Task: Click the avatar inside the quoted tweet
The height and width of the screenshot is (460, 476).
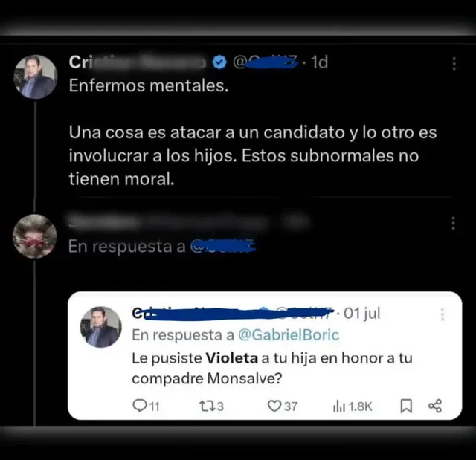Action: (101, 327)
